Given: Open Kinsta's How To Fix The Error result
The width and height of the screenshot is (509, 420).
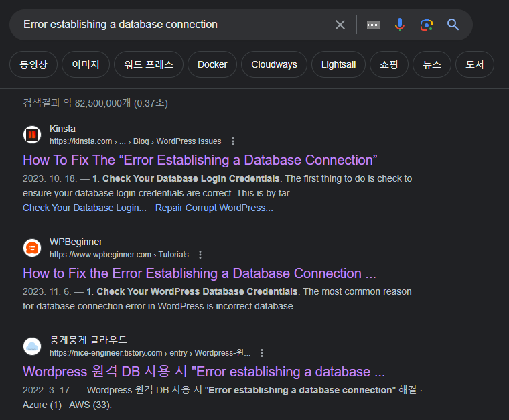Looking at the screenshot, I should click(x=200, y=160).
